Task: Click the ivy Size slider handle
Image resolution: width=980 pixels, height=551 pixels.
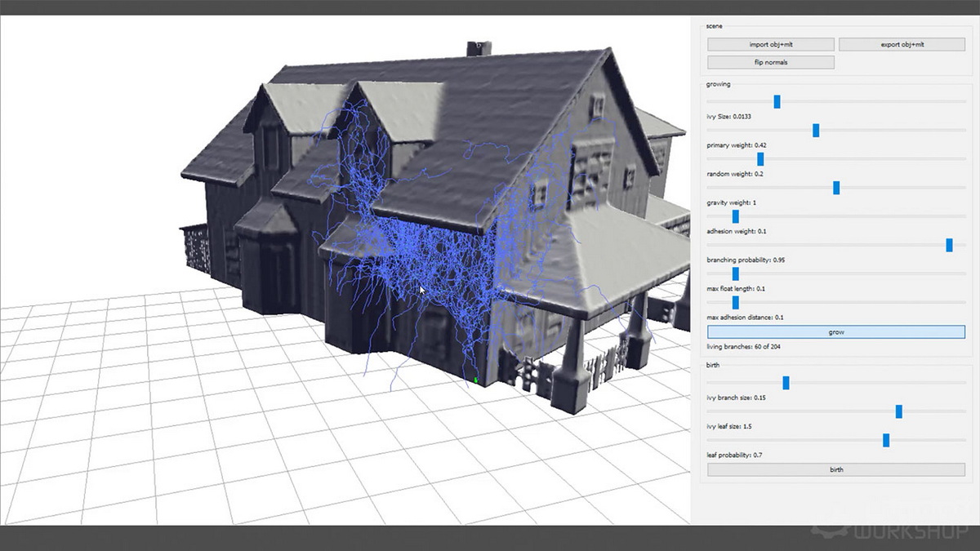Action: point(777,101)
